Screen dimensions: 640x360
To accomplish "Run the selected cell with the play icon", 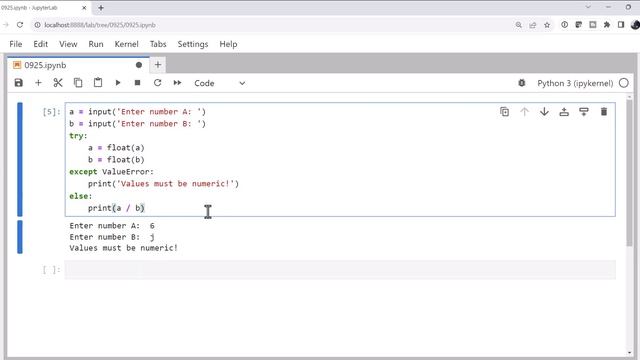I will 118,83.
